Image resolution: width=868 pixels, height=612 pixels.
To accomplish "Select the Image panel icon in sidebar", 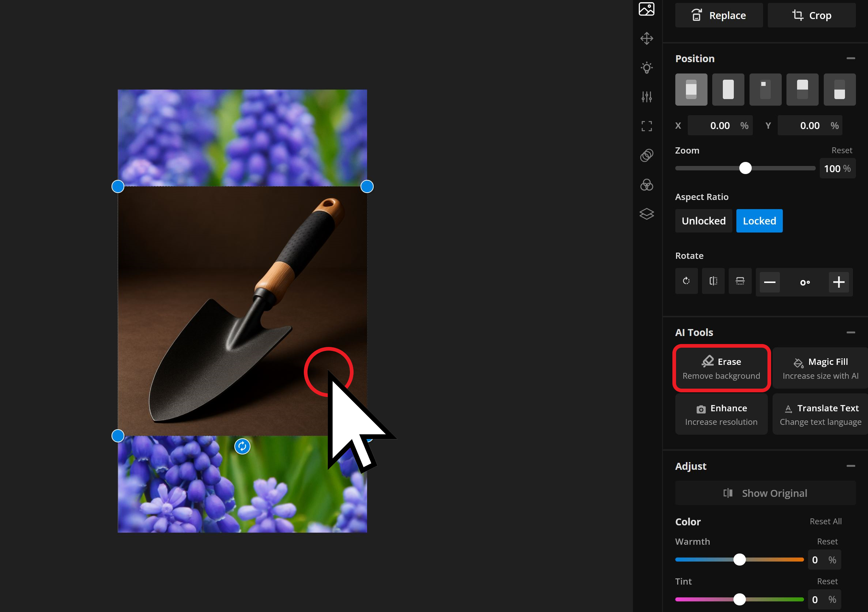I will coord(646,9).
